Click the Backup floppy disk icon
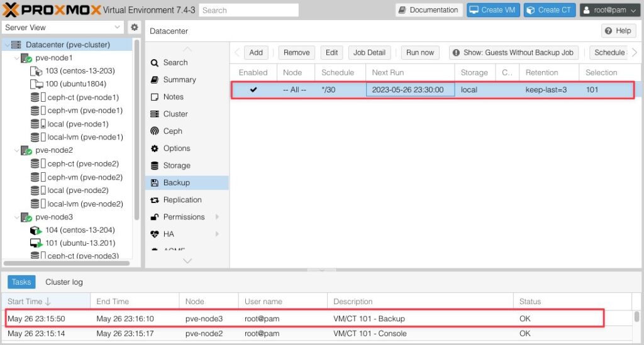 point(155,183)
